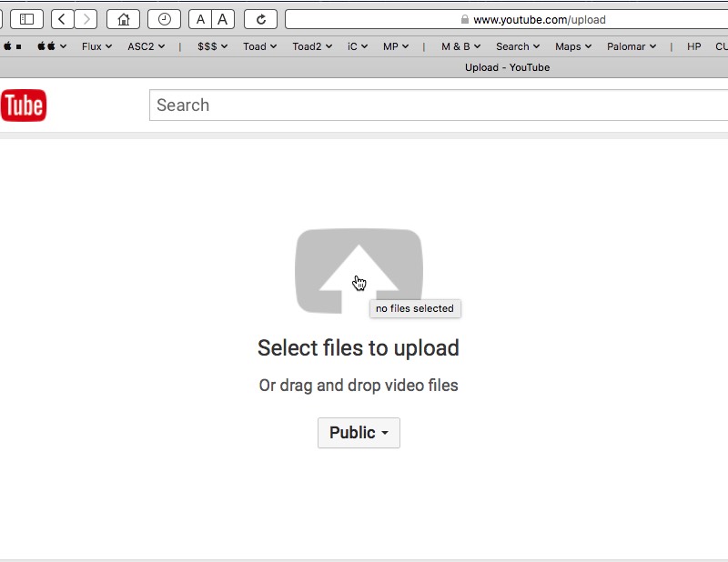Expand the $$$ bookmarks folder
Viewport: 728px width, 562px height.
click(x=212, y=46)
